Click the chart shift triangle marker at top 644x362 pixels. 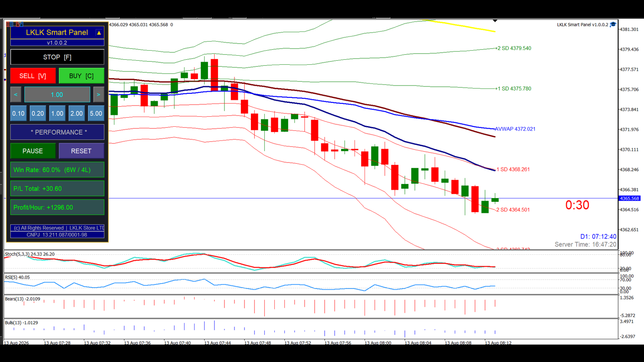click(495, 21)
